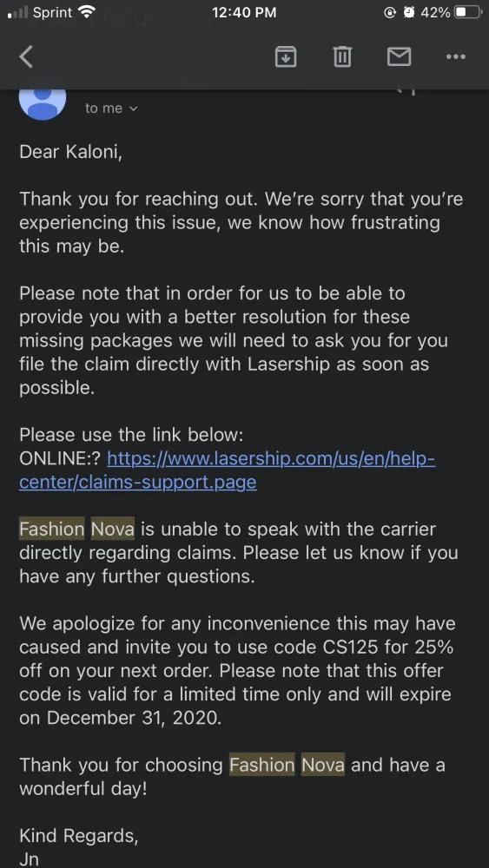This screenshot has height=868, width=489.
Task: Tap the battery icon showing 42%
Action: [x=467, y=12]
